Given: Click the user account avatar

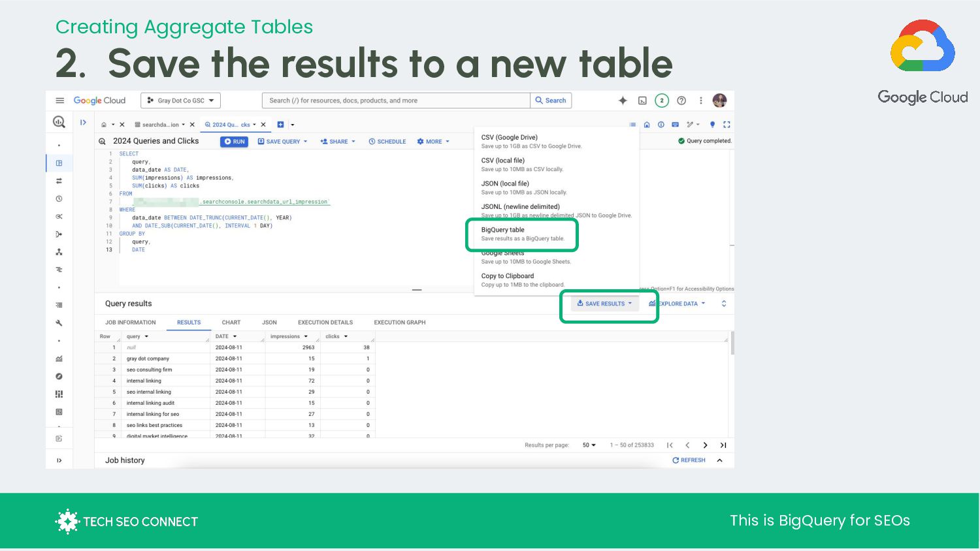Looking at the screenshot, I should point(719,101).
